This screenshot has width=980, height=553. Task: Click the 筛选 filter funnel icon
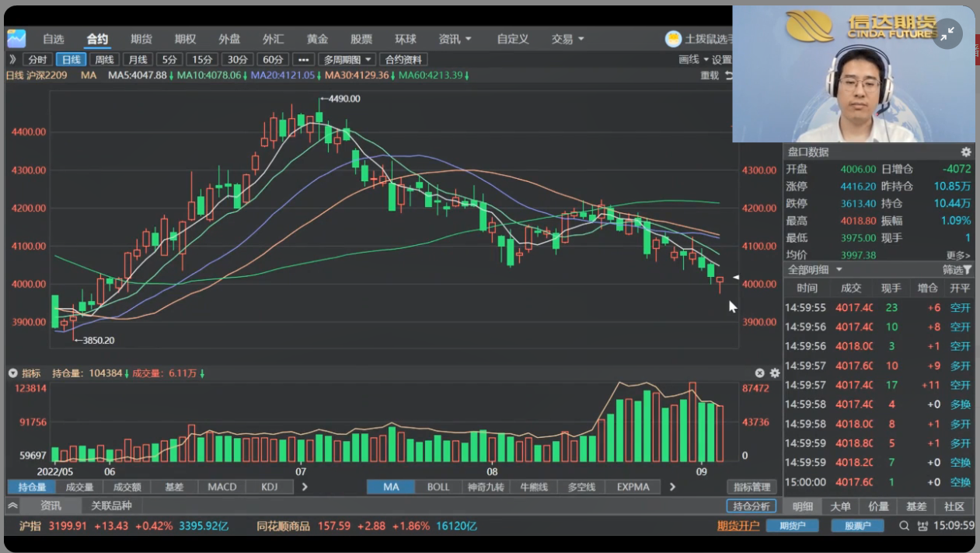[967, 270]
